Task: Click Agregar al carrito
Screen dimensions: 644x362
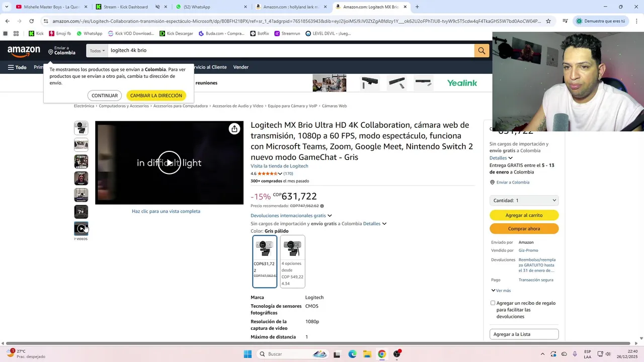Action: 524,215
